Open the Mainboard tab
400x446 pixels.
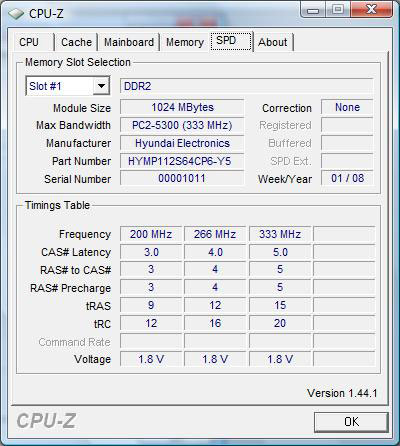point(129,42)
